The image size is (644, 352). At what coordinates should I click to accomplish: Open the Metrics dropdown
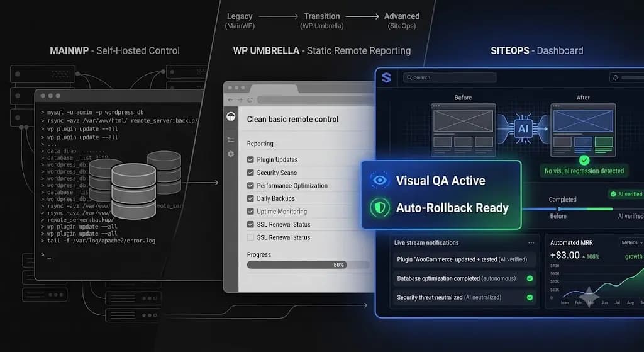pyautogui.click(x=631, y=242)
